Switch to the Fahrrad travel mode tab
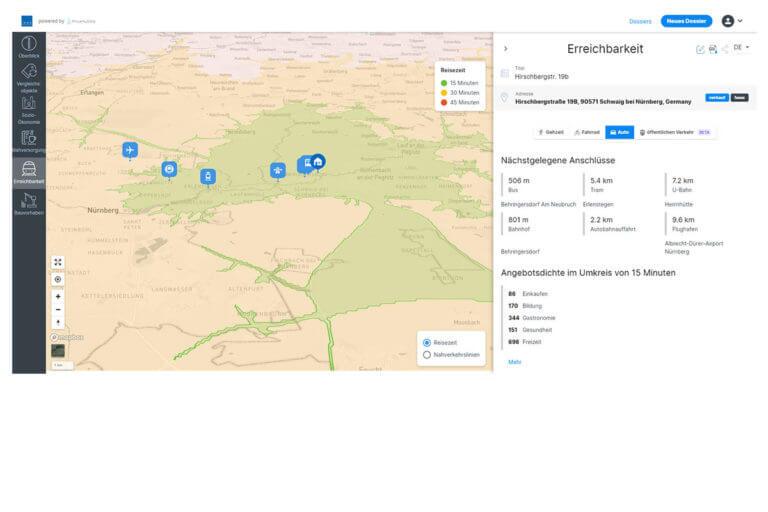Image resolution: width=768 pixels, height=512 pixels. [x=587, y=132]
